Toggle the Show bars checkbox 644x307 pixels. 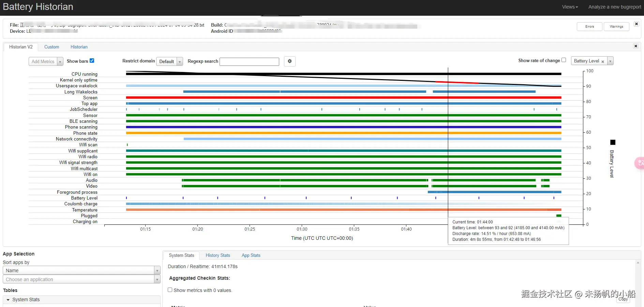click(x=92, y=61)
